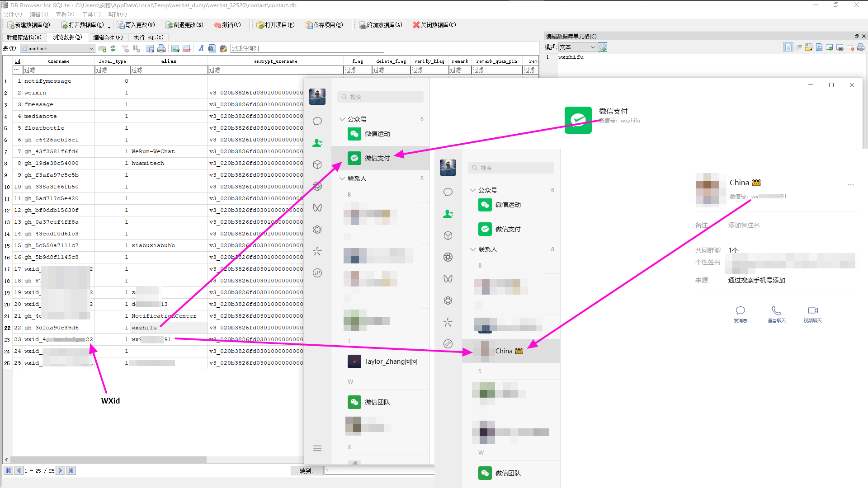Click the clear sorting icon
This screenshot has height=488, width=868.
pos(136,48)
